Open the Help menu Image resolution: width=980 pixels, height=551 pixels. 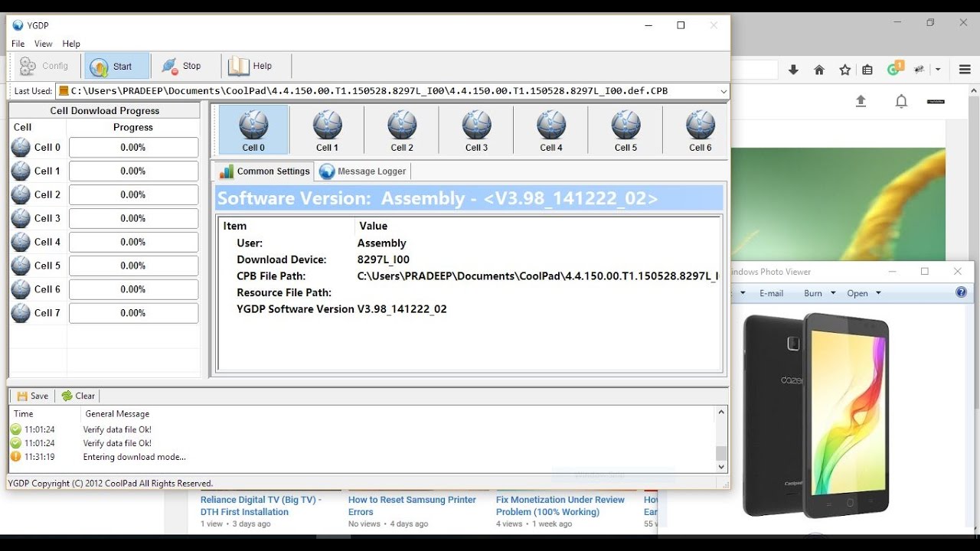(71, 44)
